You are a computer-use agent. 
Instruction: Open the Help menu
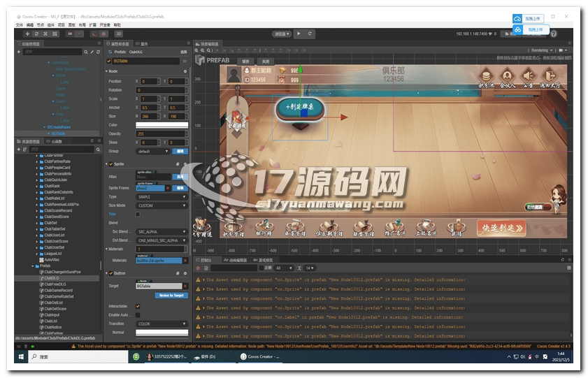coord(117,24)
